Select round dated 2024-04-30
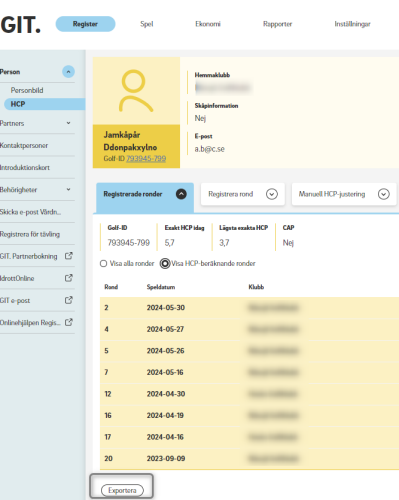The width and height of the screenshot is (399, 500). pos(249,394)
